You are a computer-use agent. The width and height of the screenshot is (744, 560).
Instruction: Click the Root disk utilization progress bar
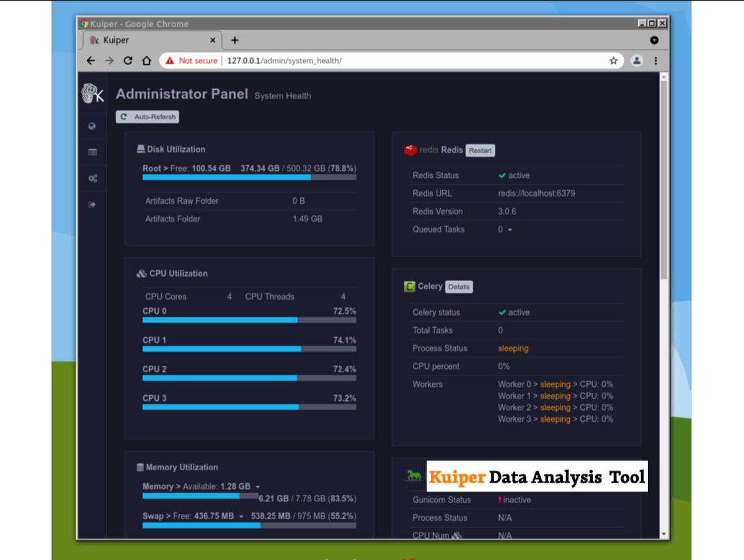249,177
